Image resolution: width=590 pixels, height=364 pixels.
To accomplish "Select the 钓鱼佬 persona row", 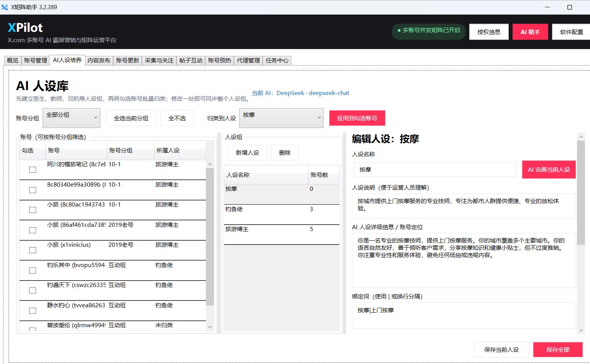I will pyautogui.click(x=281, y=215).
